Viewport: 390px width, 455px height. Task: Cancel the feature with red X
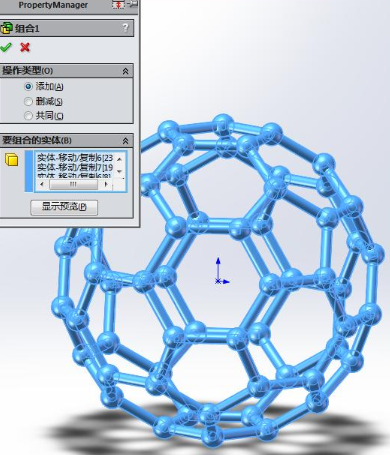(25, 47)
